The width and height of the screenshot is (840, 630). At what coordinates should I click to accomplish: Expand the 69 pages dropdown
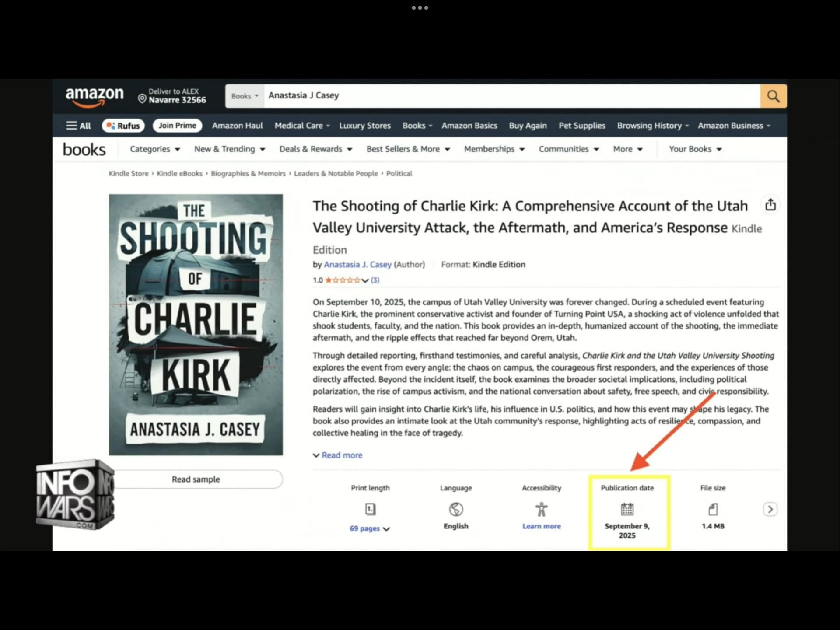click(x=370, y=528)
